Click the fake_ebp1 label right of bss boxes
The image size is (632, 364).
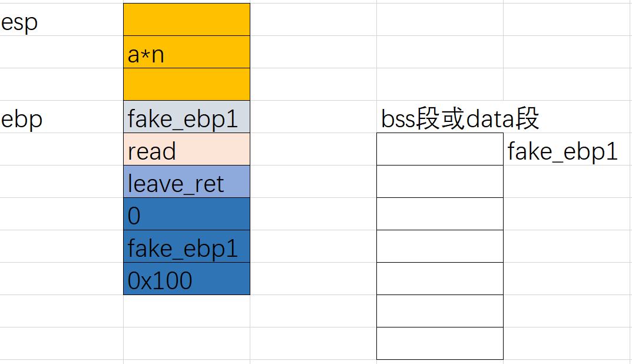(x=562, y=152)
